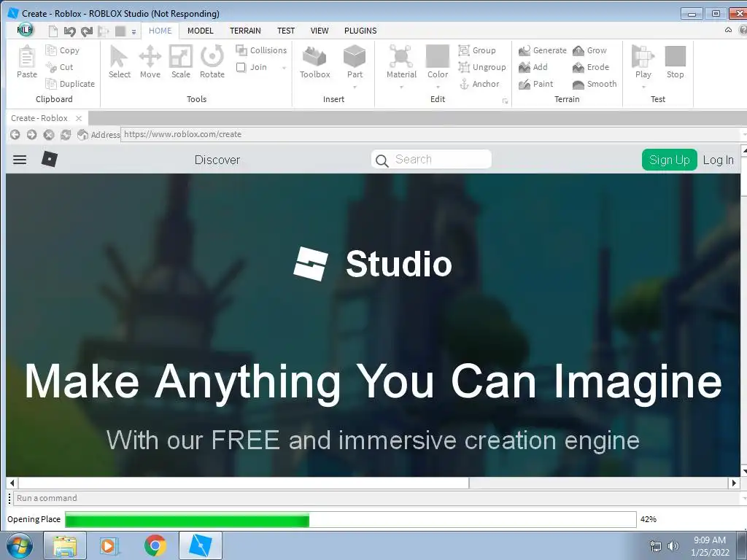Click the Ungroup icon
Viewport: 747px width, 560px height.
click(464, 67)
